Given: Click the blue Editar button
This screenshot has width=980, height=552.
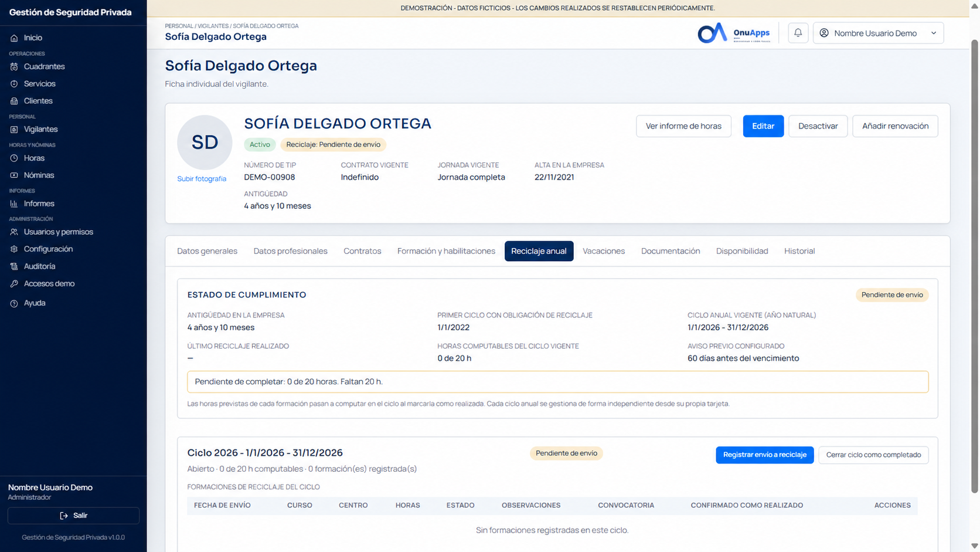Looking at the screenshot, I should tap(763, 126).
